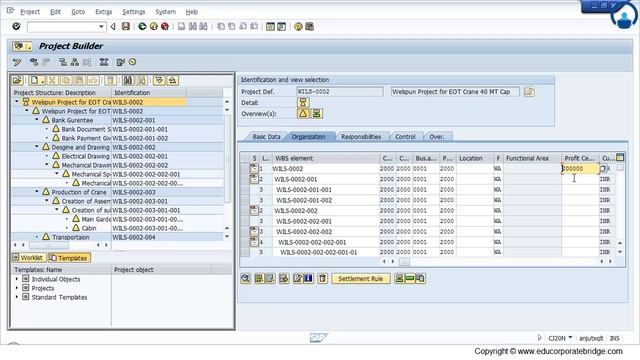The height and width of the screenshot is (360, 640).
Task: Switch to the Basic Data tab
Action: (x=266, y=137)
